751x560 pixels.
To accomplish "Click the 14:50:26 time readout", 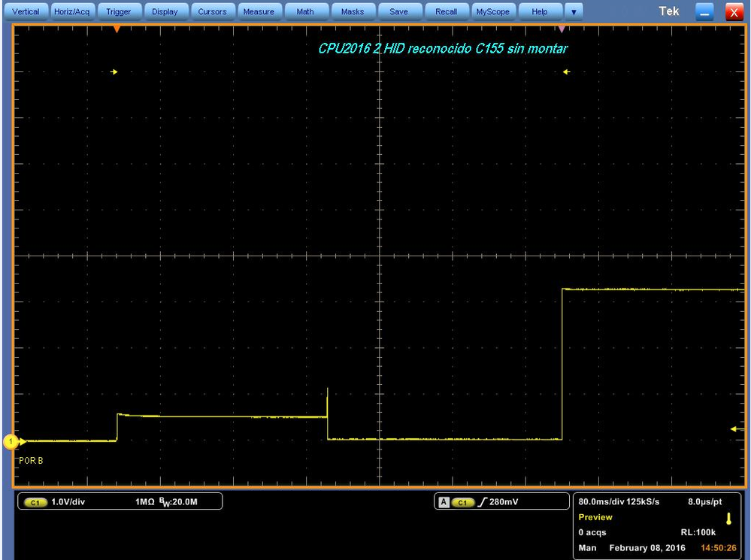I will 719,548.
